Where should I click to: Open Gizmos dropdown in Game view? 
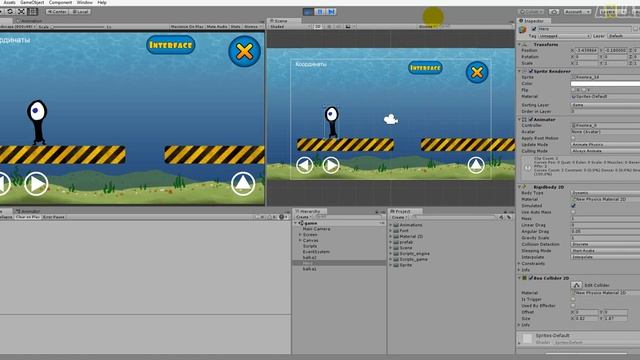252,27
